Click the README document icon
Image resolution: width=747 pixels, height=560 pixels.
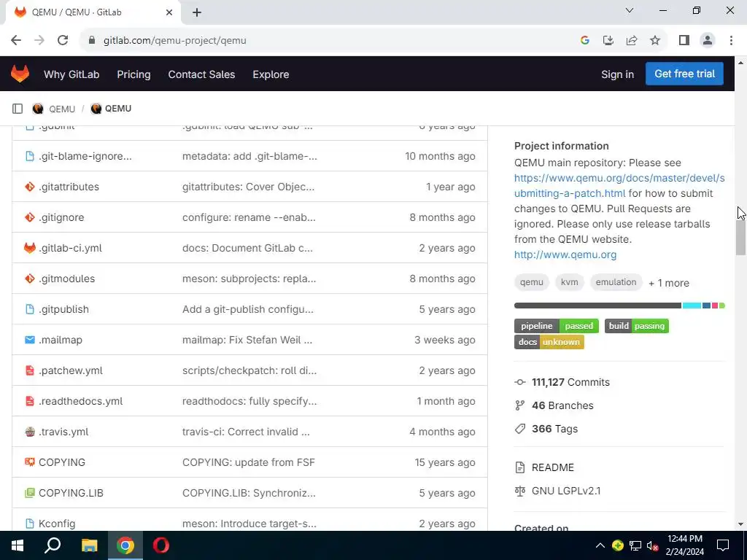(x=519, y=467)
